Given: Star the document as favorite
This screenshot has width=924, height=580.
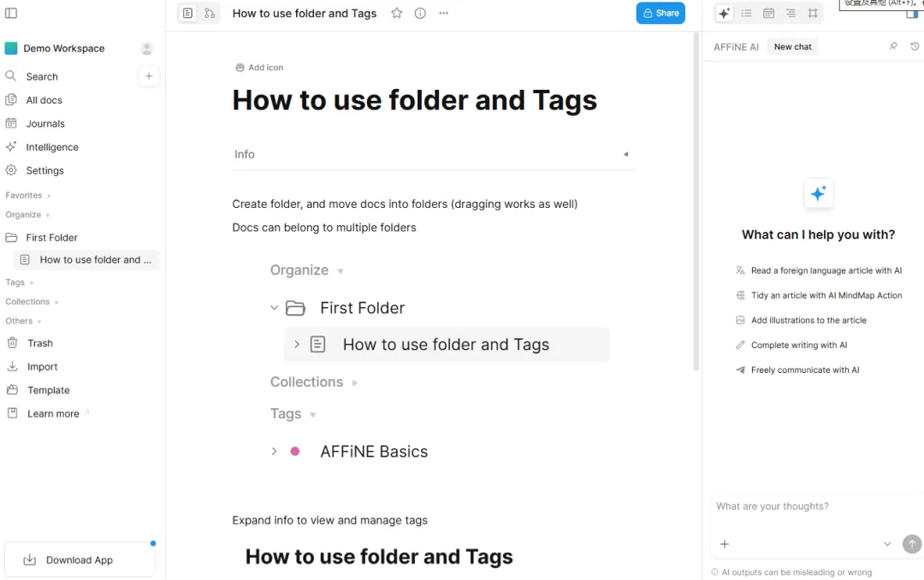Looking at the screenshot, I should [x=397, y=13].
